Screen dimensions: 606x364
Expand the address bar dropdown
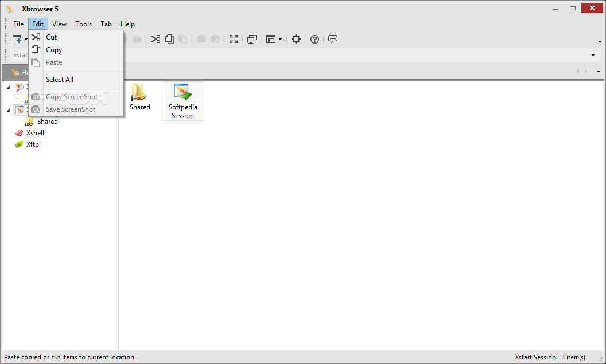point(593,55)
